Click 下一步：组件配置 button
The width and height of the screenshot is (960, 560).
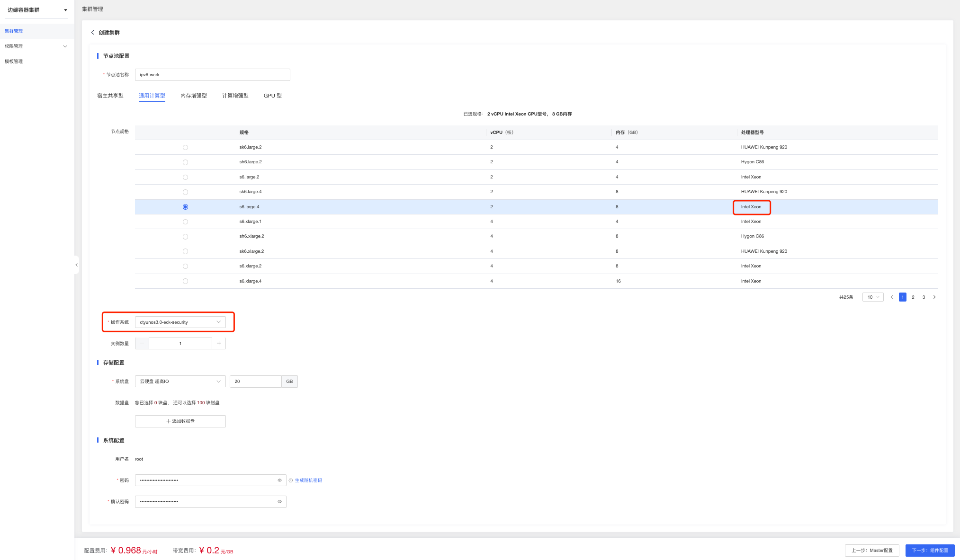pos(930,551)
